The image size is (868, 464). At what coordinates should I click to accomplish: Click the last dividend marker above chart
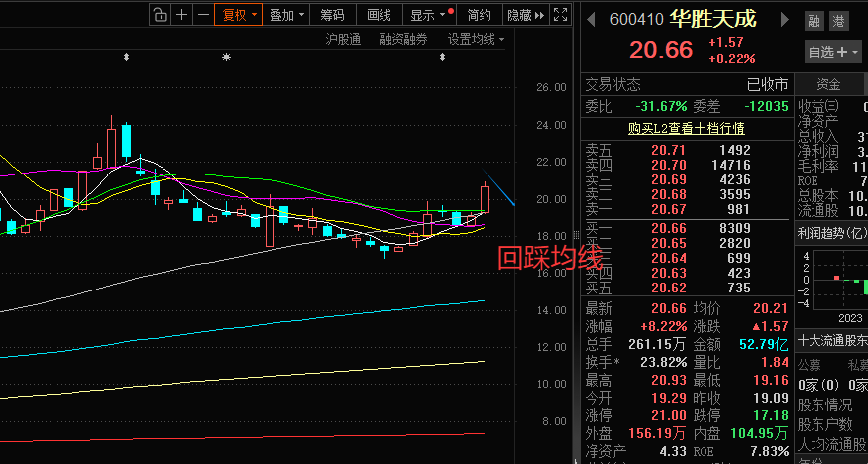click(442, 58)
